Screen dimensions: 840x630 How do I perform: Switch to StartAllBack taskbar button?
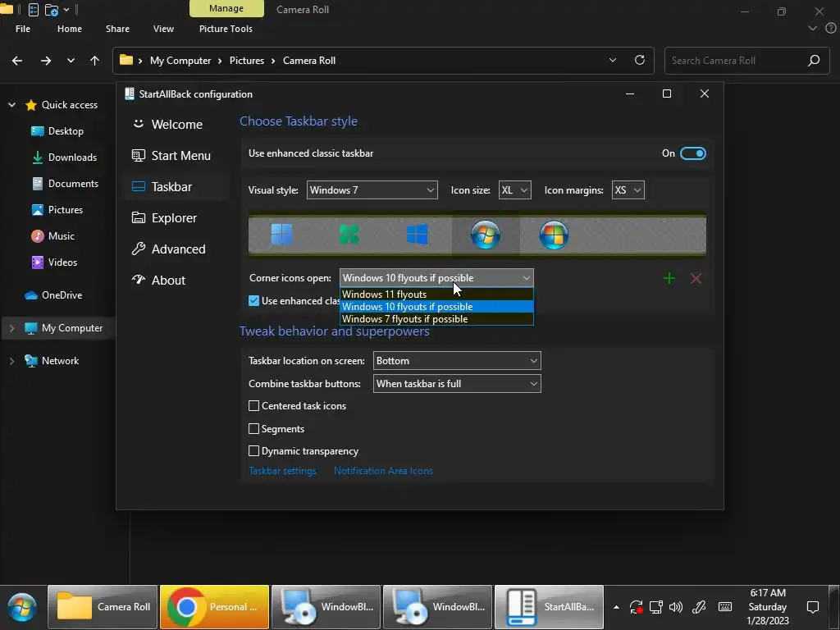tap(549, 607)
